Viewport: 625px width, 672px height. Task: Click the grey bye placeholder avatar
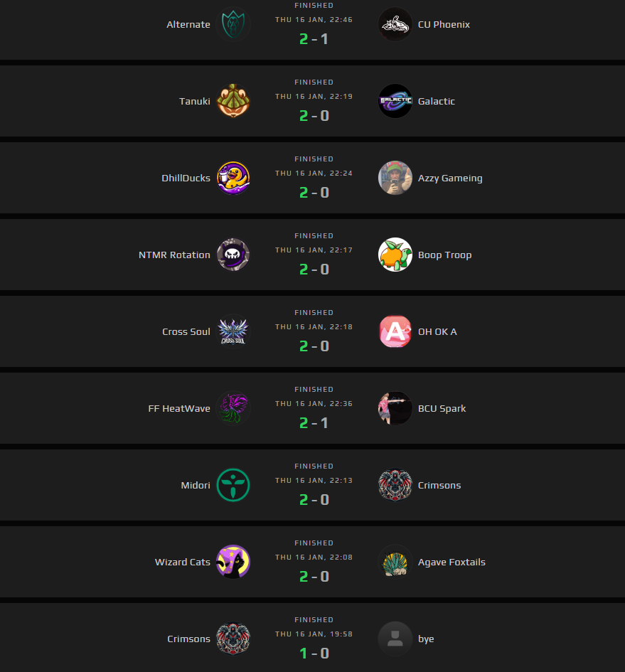click(395, 639)
